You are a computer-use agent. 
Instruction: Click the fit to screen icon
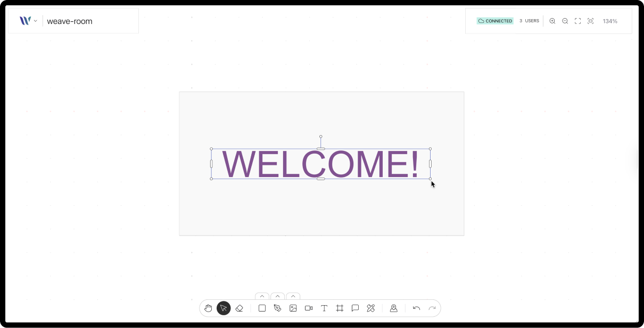tap(577, 21)
